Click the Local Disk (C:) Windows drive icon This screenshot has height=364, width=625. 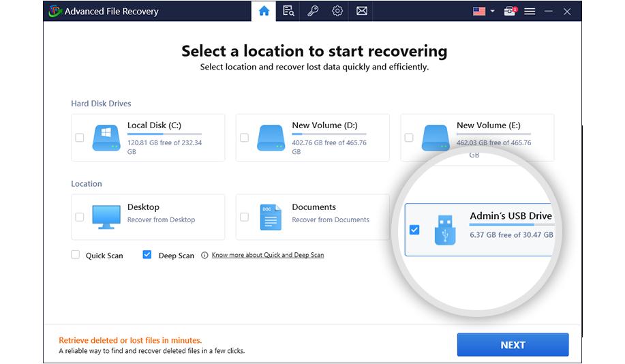tap(106, 138)
